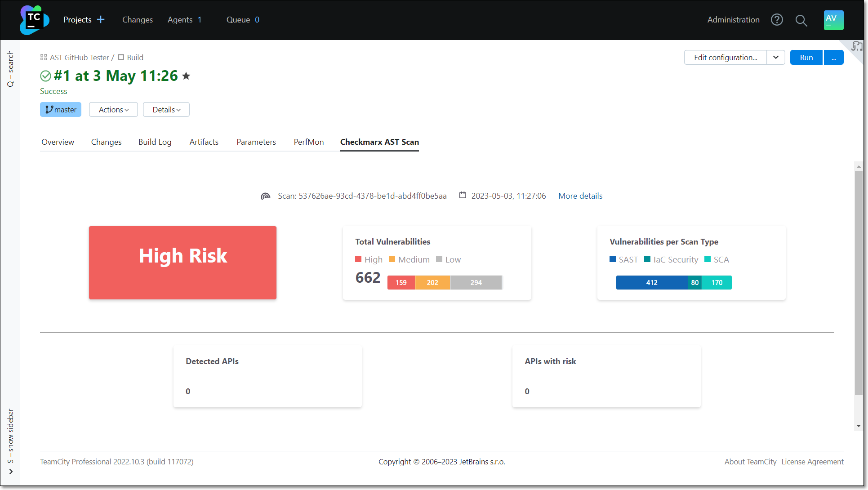The image size is (868, 490).
Task: Open the Build breadcrumb link
Action: [135, 58]
